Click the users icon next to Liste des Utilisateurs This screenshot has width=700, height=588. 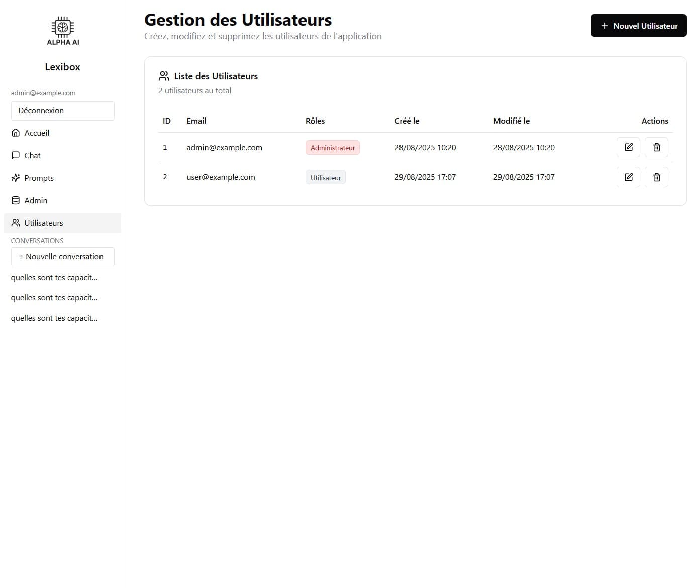click(x=163, y=76)
